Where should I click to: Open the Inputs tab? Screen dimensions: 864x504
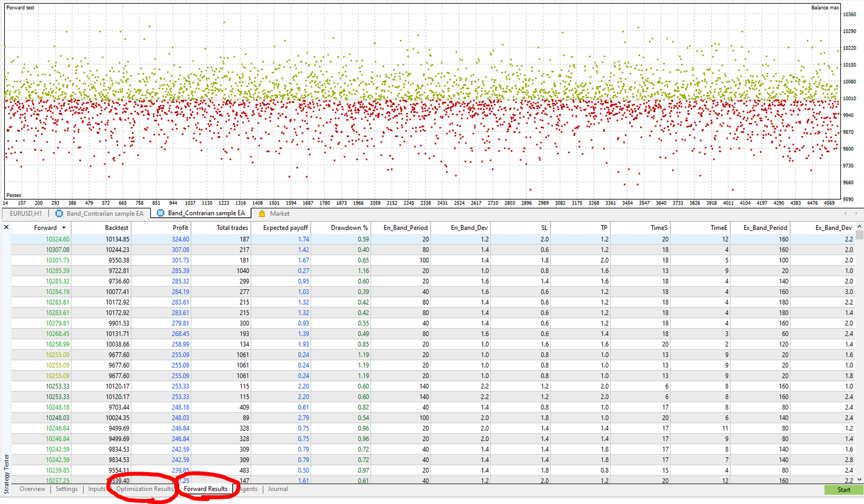[x=96, y=489]
